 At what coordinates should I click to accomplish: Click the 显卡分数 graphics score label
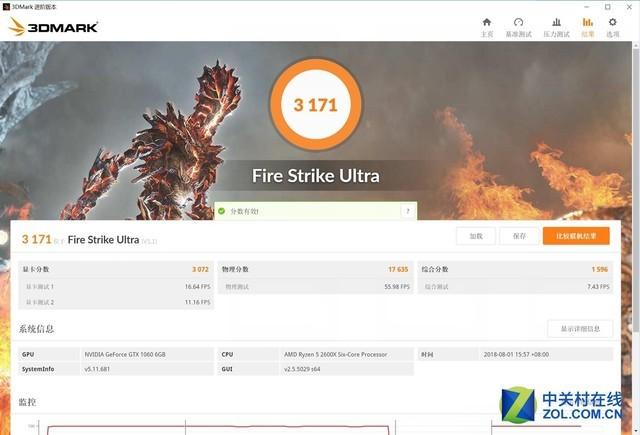pyautogui.click(x=36, y=269)
